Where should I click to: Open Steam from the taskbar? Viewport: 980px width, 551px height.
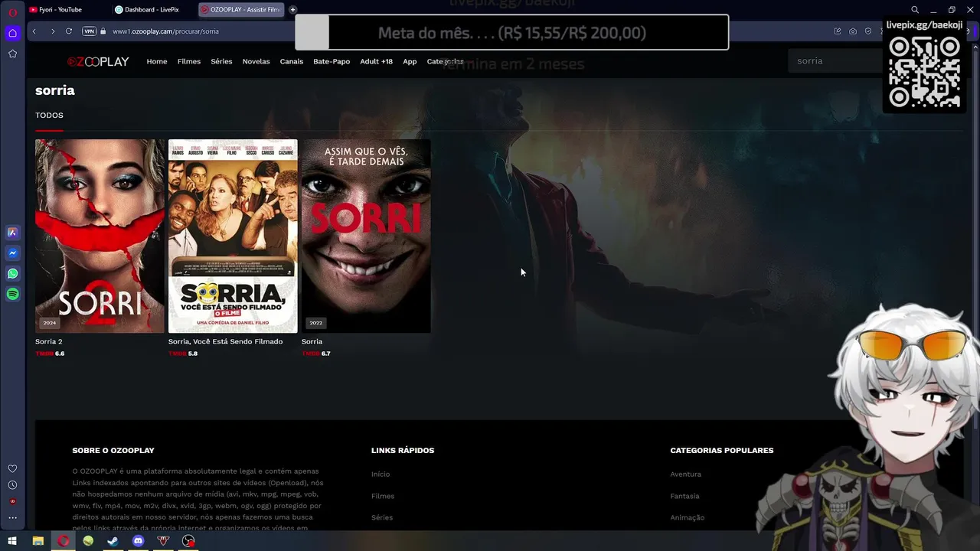[x=113, y=541]
